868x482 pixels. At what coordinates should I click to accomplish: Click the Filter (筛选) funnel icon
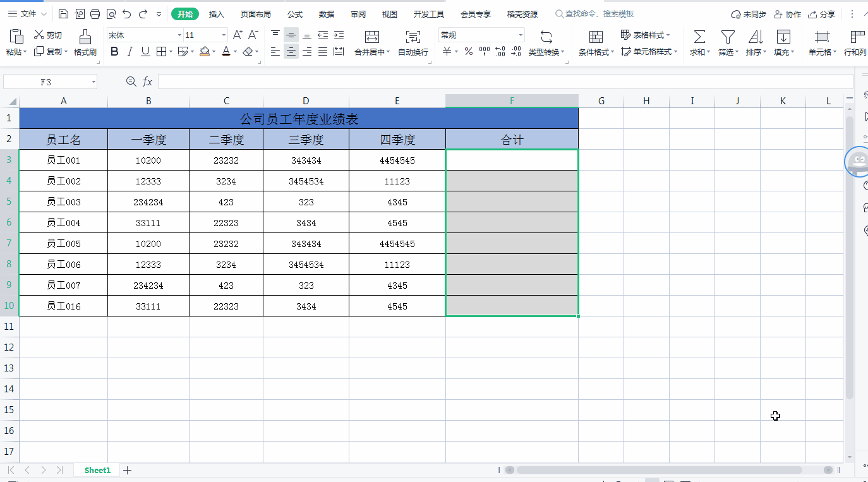pyautogui.click(x=728, y=37)
